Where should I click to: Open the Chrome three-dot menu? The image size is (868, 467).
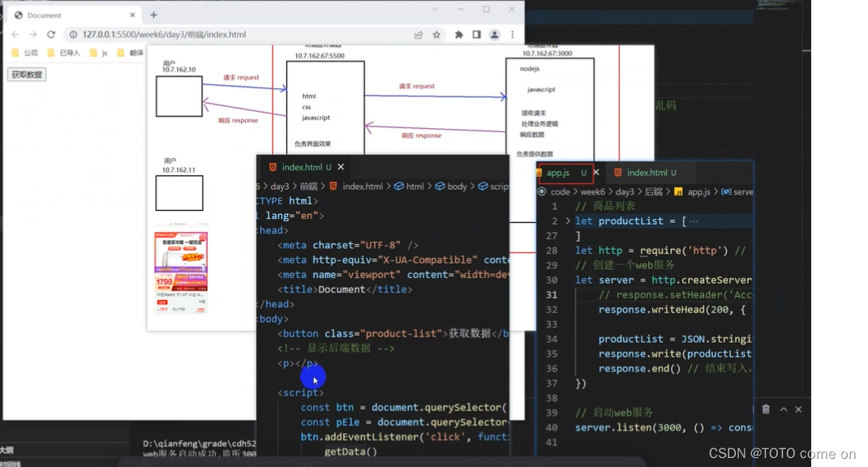[511, 34]
